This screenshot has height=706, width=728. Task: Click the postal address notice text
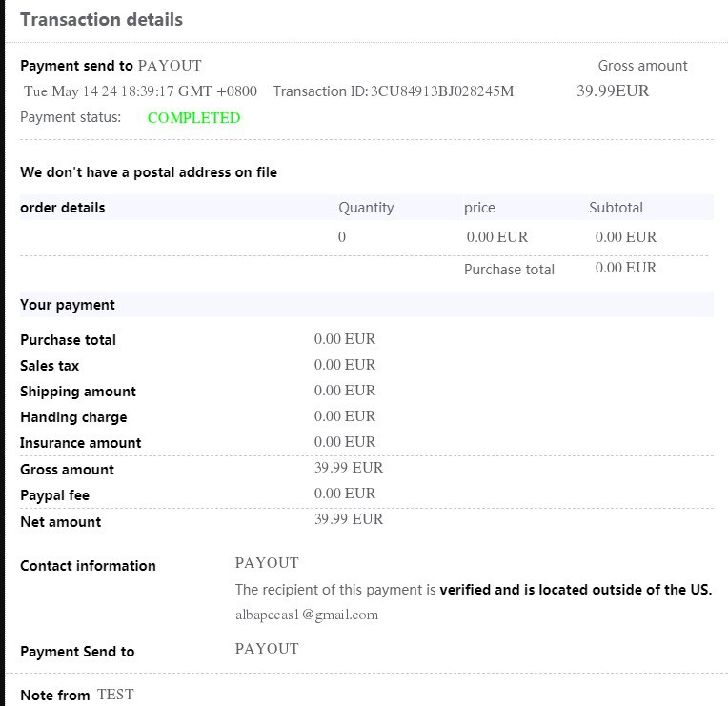pos(149,172)
